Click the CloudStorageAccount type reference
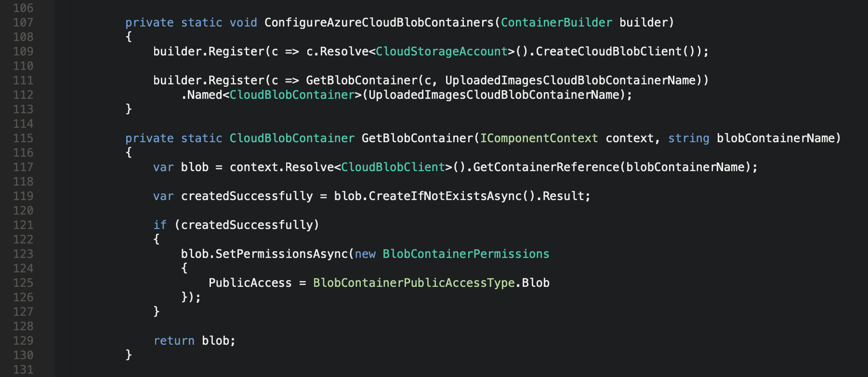The width and height of the screenshot is (868, 377). (x=442, y=52)
